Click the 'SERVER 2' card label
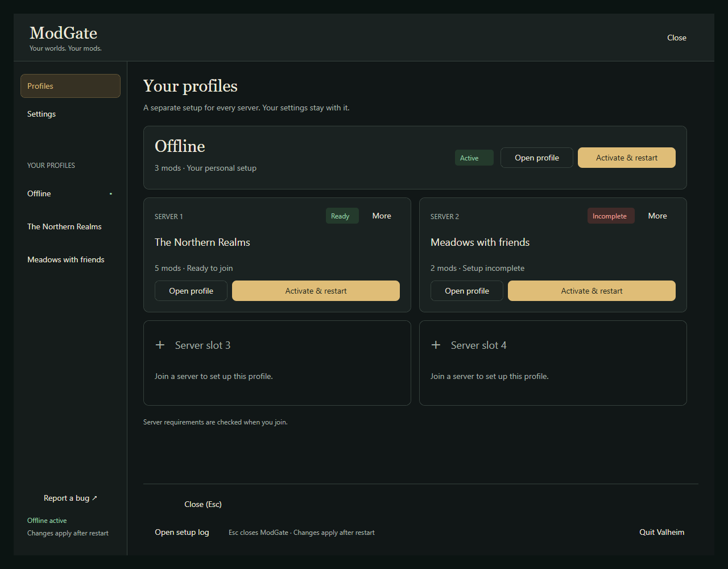Screen dimensions: 728x569 [445, 216]
